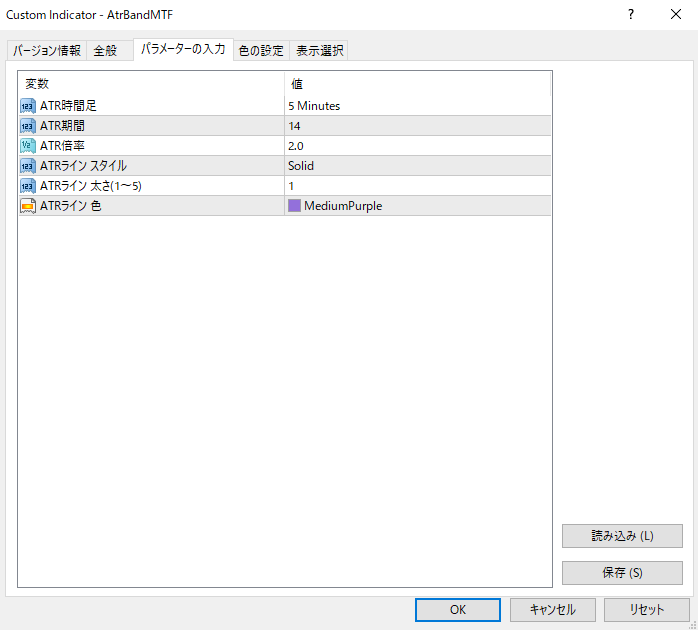The image size is (698, 630).
Task: Click the help question mark in title bar
Action: pyautogui.click(x=631, y=14)
